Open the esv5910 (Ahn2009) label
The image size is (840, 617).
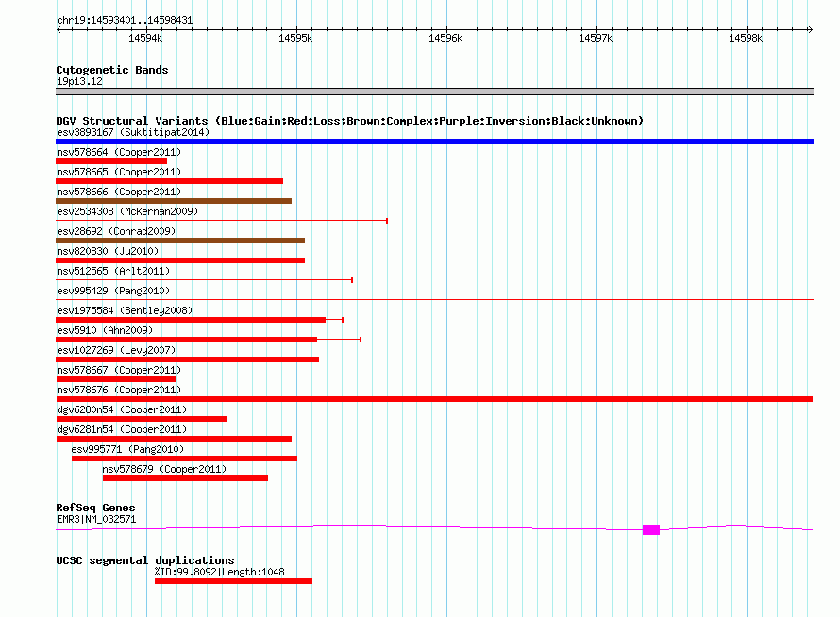tap(105, 330)
